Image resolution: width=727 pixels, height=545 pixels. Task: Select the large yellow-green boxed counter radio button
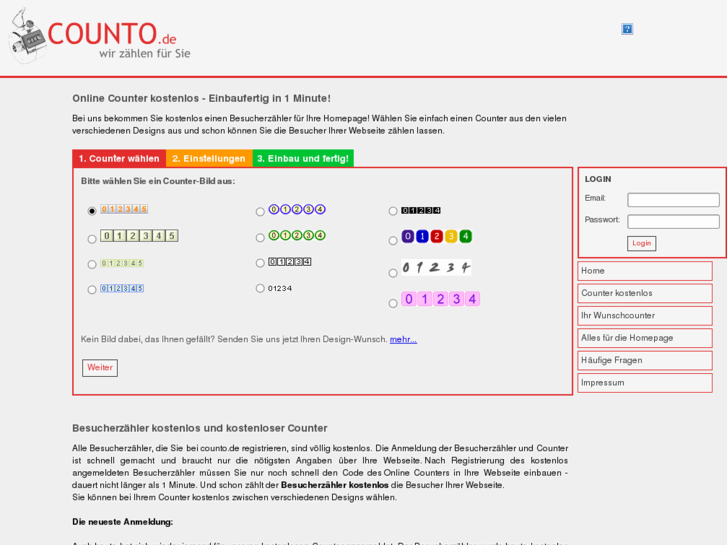(92, 239)
